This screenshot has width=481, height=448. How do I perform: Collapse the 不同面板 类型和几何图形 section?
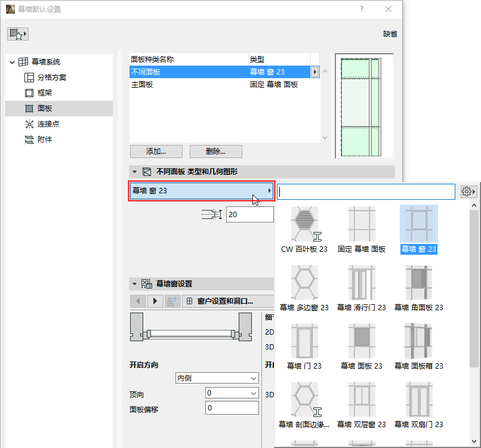point(134,172)
